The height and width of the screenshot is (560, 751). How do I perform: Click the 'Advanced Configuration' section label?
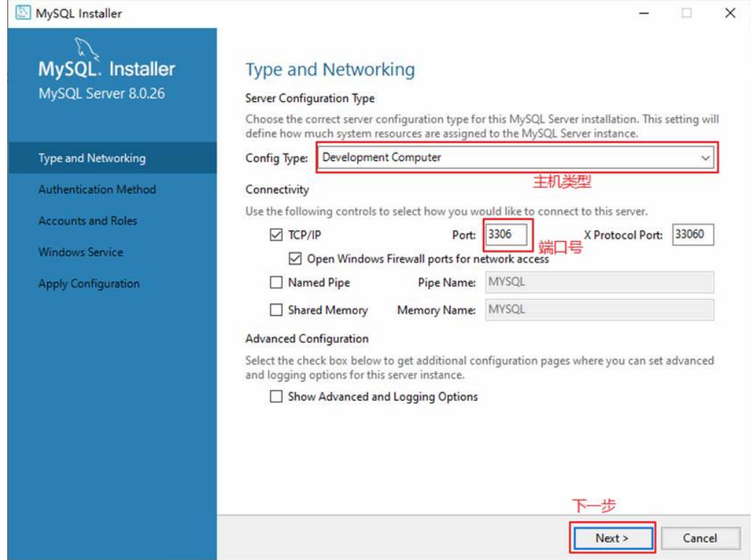pos(307,339)
